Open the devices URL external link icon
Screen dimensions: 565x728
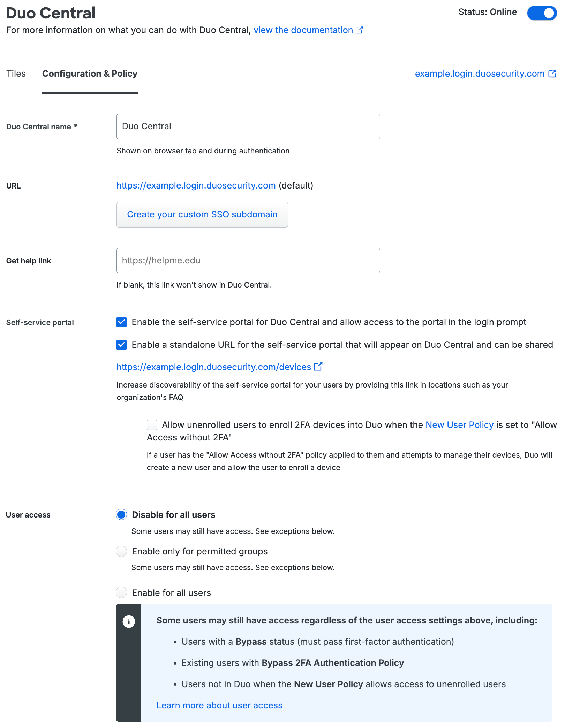318,366
